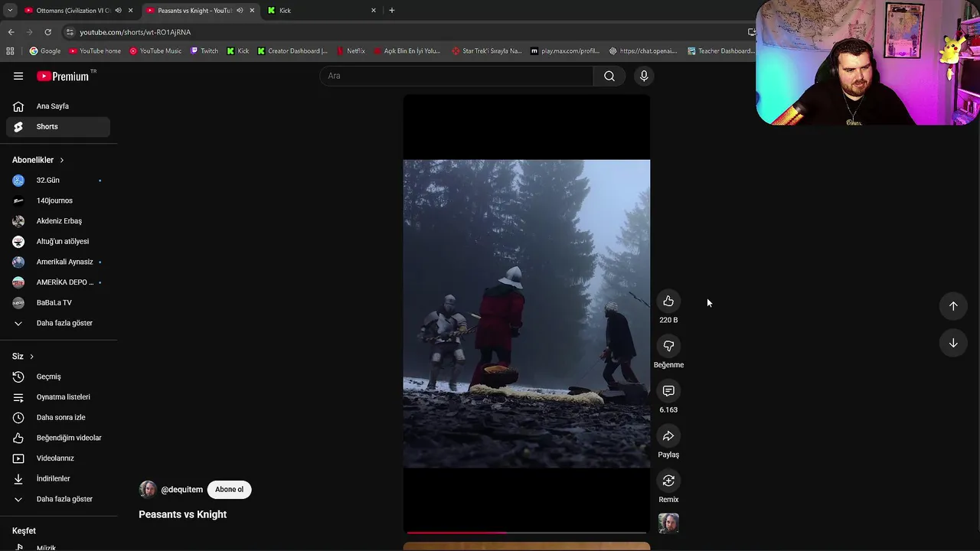Viewport: 980px width, 551px height.
Task: Pause the Peasants vs Knight video
Action: (527, 313)
